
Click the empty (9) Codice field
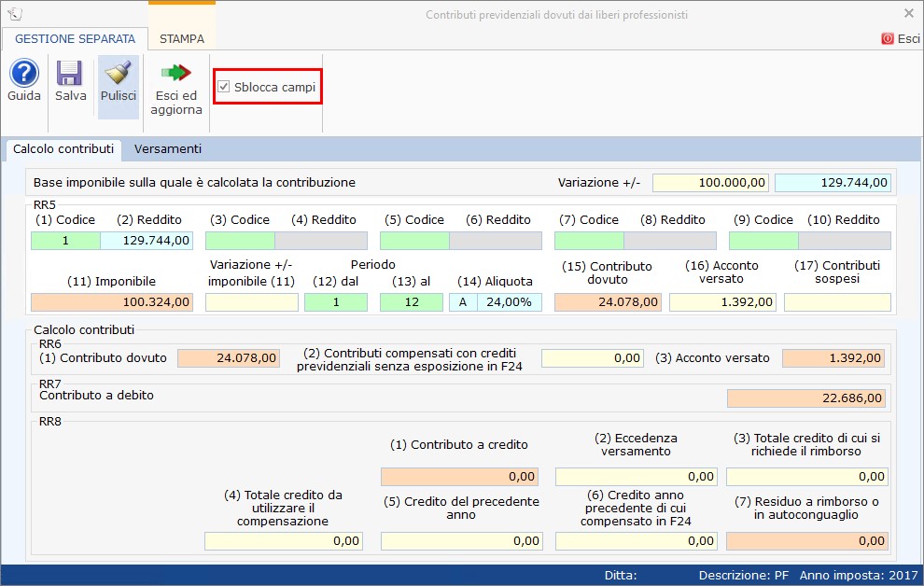[763, 241]
